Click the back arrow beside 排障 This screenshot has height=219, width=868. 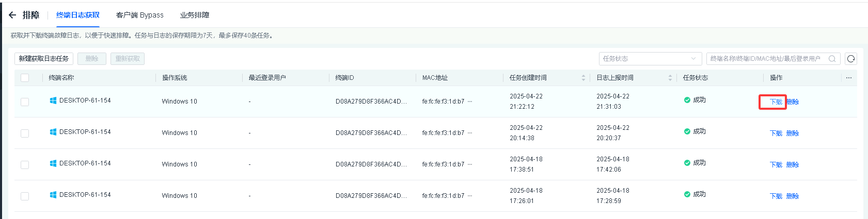click(x=12, y=15)
